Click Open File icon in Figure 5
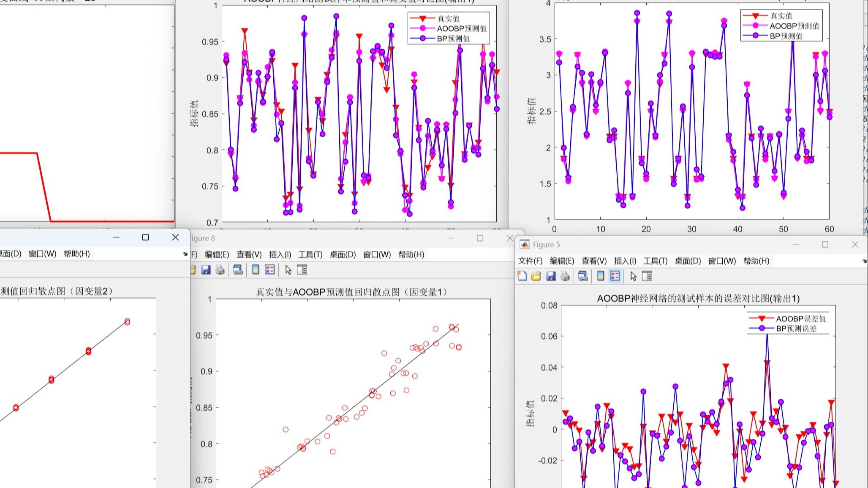The image size is (868, 488). [536, 276]
